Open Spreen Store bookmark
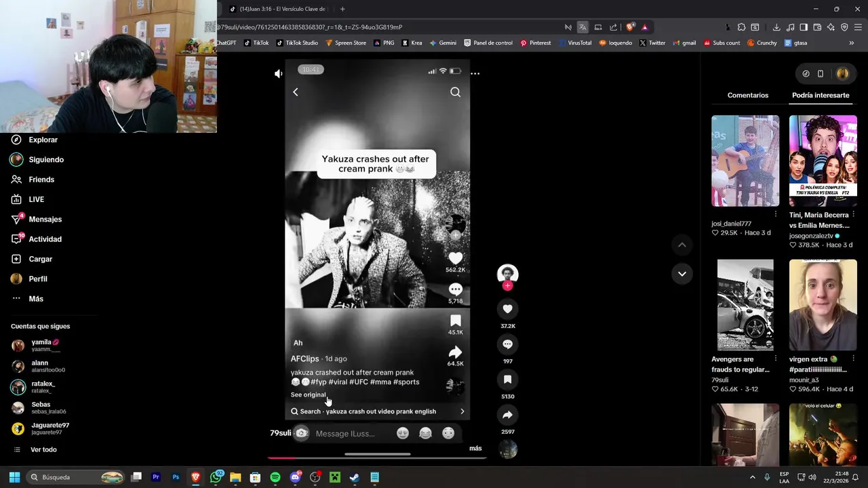This screenshot has width=868, height=488. coord(346,43)
